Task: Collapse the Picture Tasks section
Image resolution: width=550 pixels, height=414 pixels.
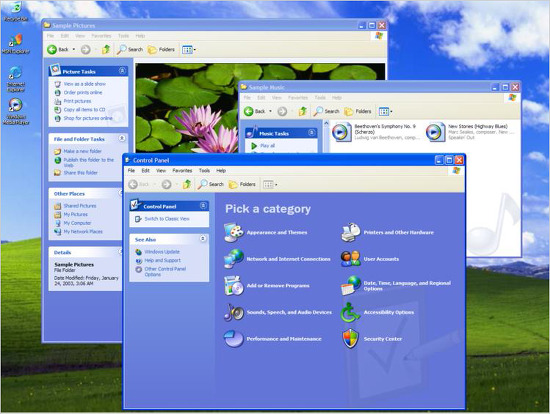Action: click(x=122, y=71)
